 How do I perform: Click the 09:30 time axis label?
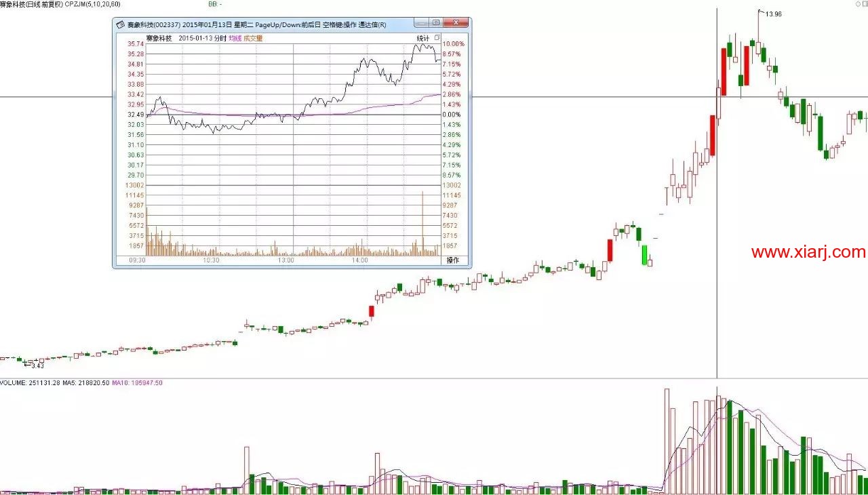(138, 260)
